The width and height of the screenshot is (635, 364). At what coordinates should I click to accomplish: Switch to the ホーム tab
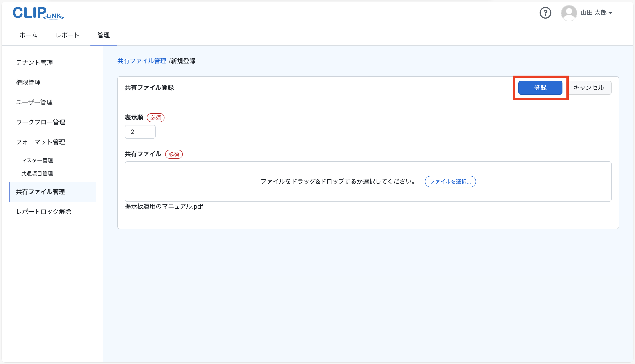point(28,35)
